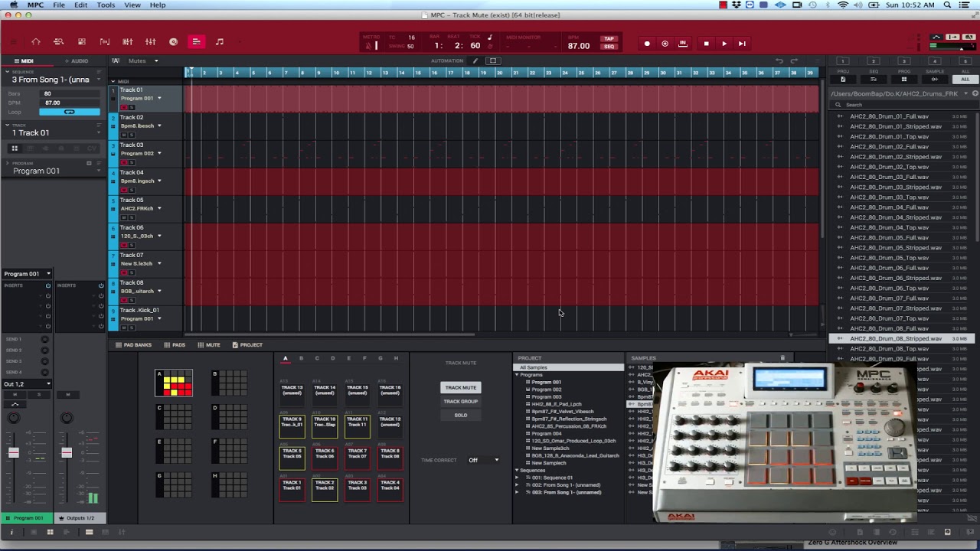Open the grid-shaped Program Edit icon
Viewport: 980px width, 551px height.
coord(81,42)
